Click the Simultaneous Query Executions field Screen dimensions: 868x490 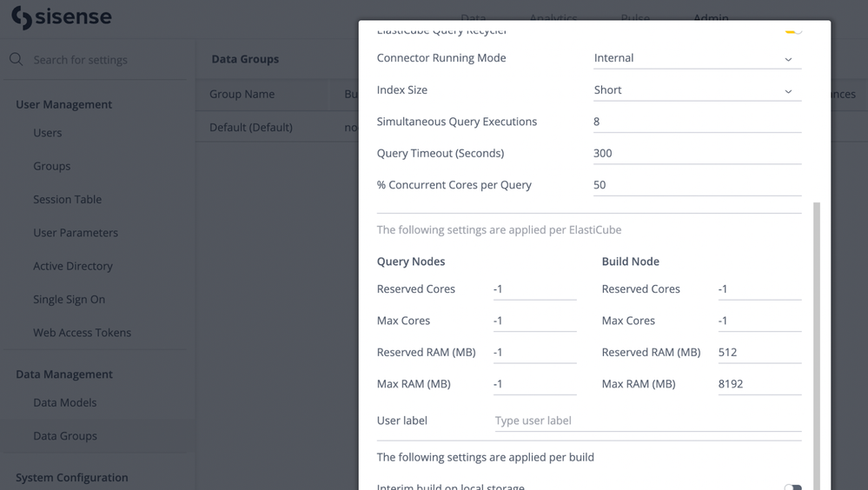click(697, 122)
